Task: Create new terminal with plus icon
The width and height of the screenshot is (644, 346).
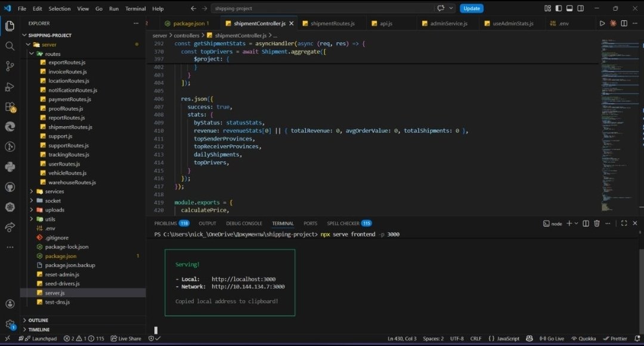Action: click(569, 223)
